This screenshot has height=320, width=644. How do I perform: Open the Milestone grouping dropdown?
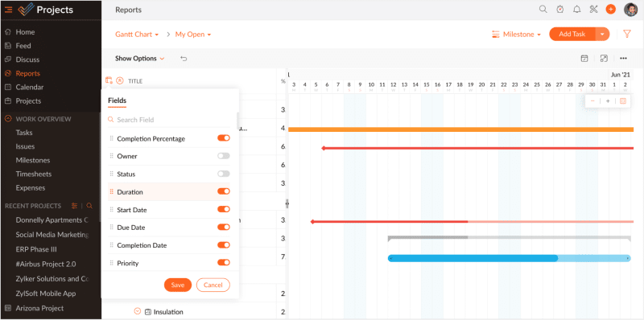516,35
